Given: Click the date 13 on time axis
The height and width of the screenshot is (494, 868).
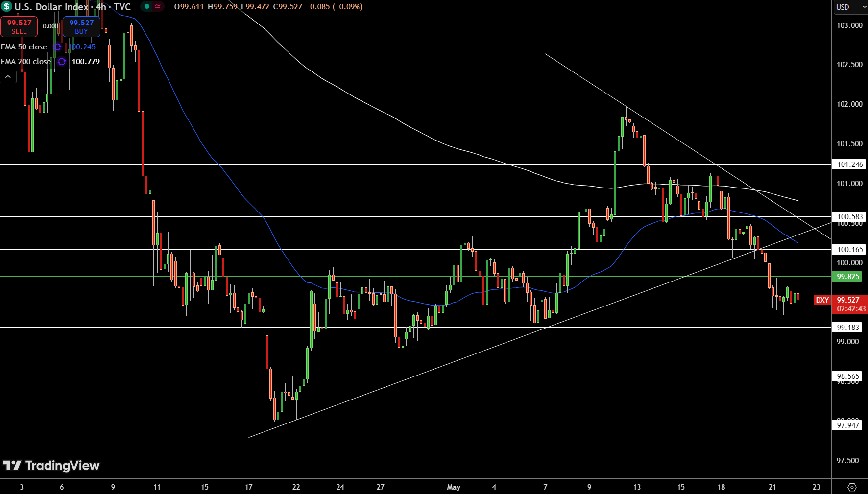Looking at the screenshot, I should 637,487.
